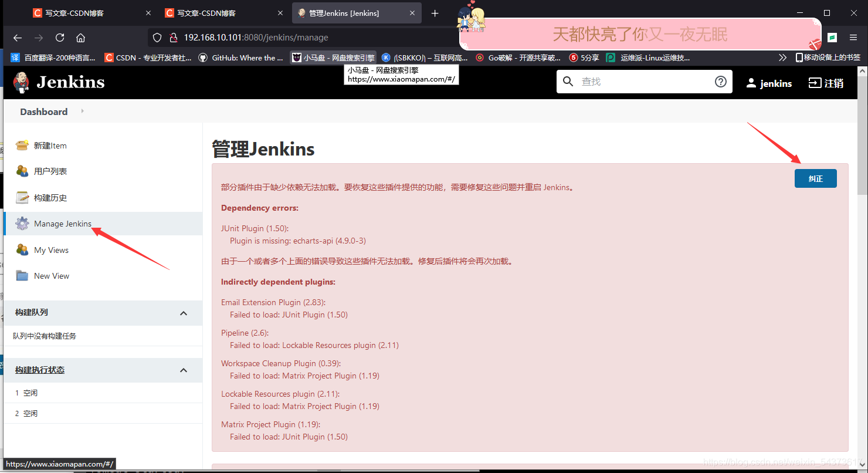This screenshot has height=473, width=868.
Task: Open 运维派-Linux运维技术 bookmark
Action: coord(648,58)
